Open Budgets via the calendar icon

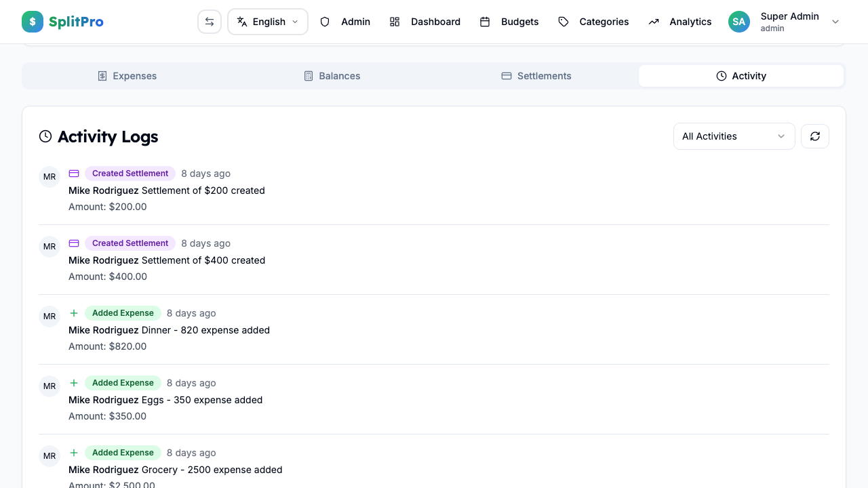tap(486, 21)
